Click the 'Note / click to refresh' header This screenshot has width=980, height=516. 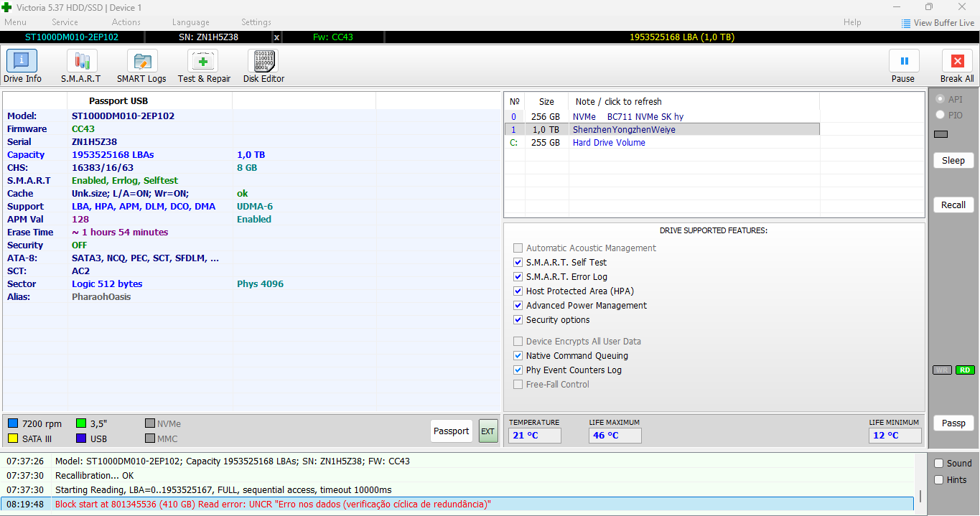pyautogui.click(x=694, y=101)
